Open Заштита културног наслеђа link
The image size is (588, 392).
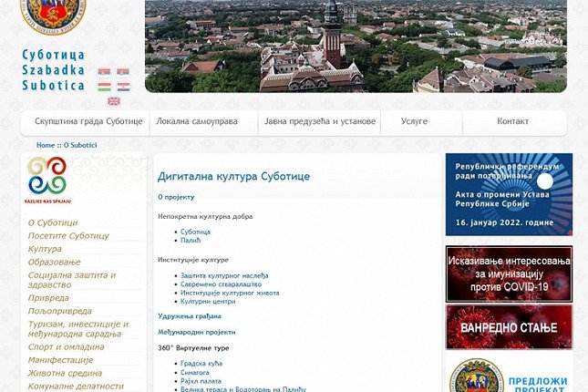227,275
